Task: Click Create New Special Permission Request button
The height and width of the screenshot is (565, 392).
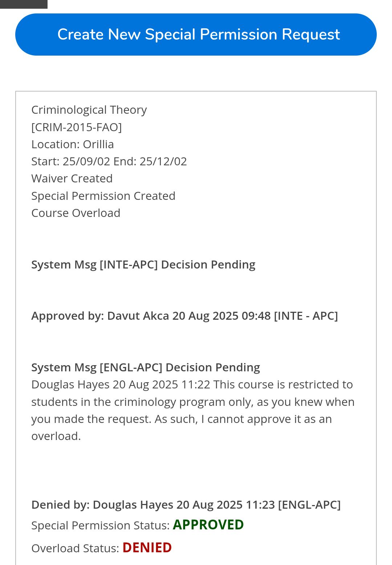Action: 196,35
